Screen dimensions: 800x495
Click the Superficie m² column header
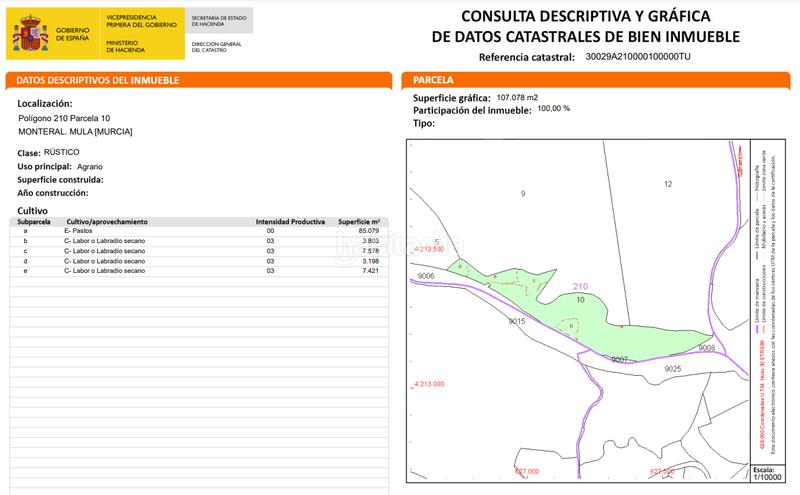[x=360, y=220]
